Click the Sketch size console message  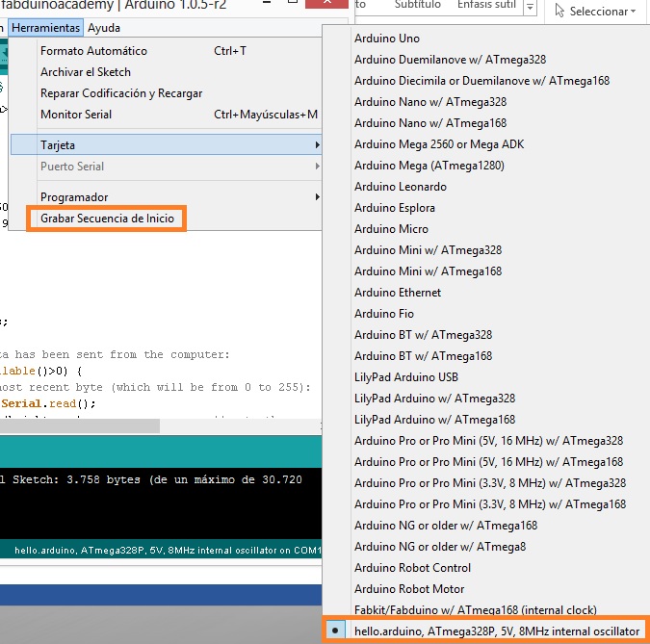tap(151, 480)
